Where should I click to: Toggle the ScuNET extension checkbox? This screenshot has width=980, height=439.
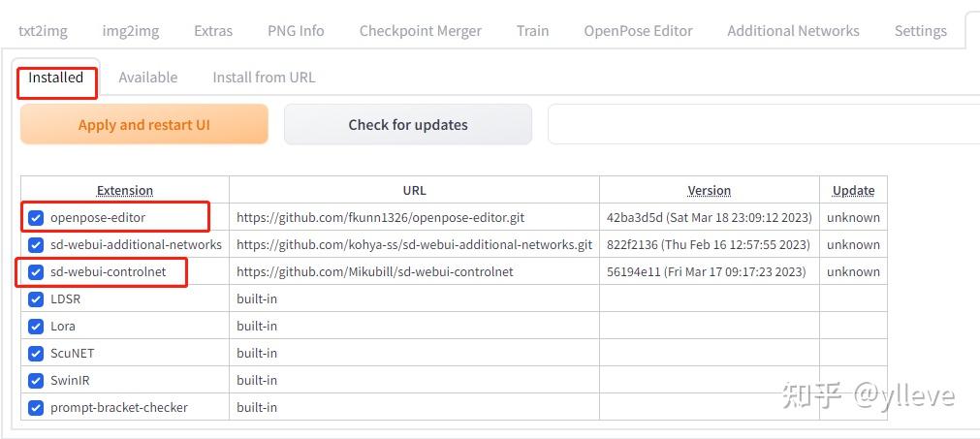coord(36,353)
